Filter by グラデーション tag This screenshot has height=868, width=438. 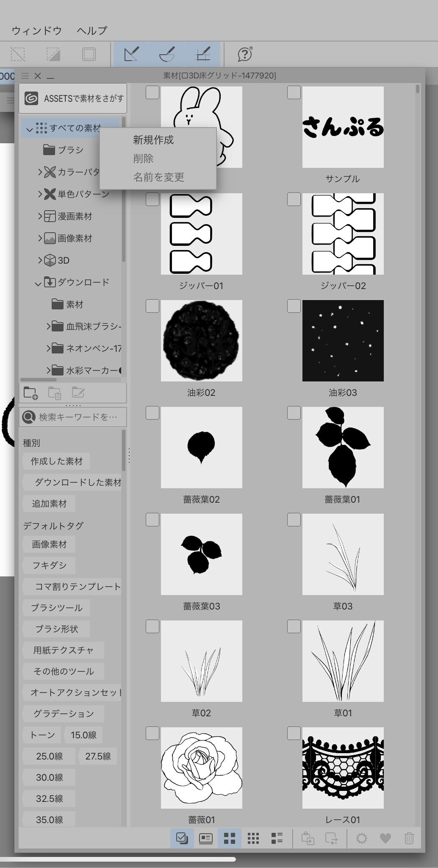pos(64,713)
